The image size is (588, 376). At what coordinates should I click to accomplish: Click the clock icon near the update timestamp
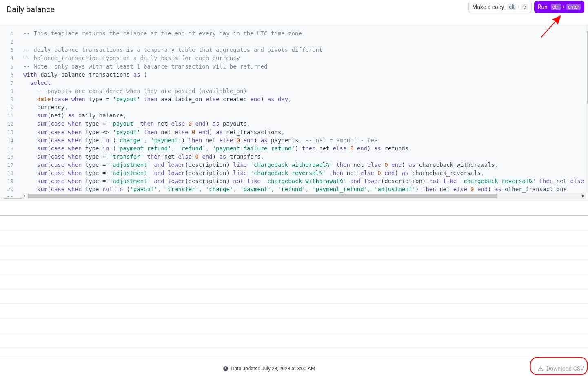tap(225, 368)
